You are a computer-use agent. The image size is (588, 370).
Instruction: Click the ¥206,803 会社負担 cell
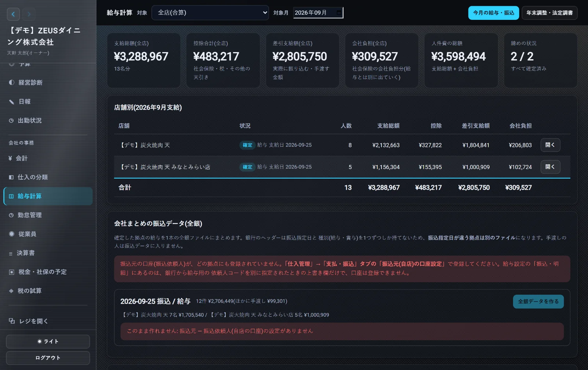click(520, 146)
